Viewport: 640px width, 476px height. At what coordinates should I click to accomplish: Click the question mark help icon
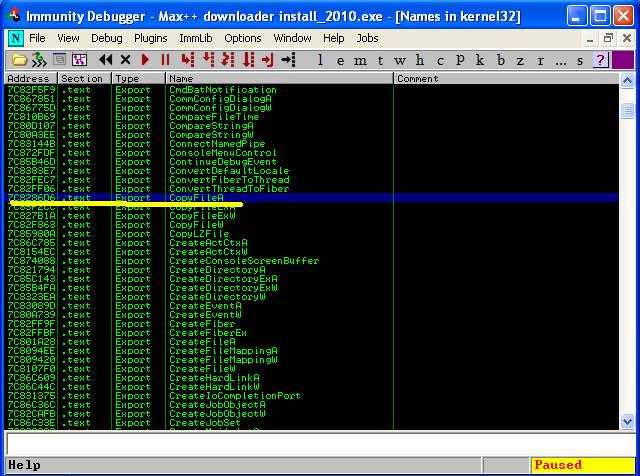pyautogui.click(x=600, y=60)
